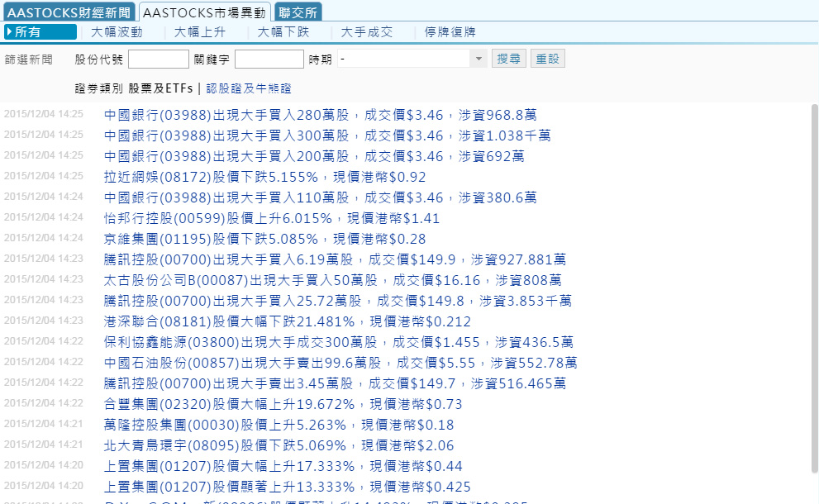Open 中國銀行 110萬股 large buy news
Viewport: 819px width, 504px height.
click(320, 197)
